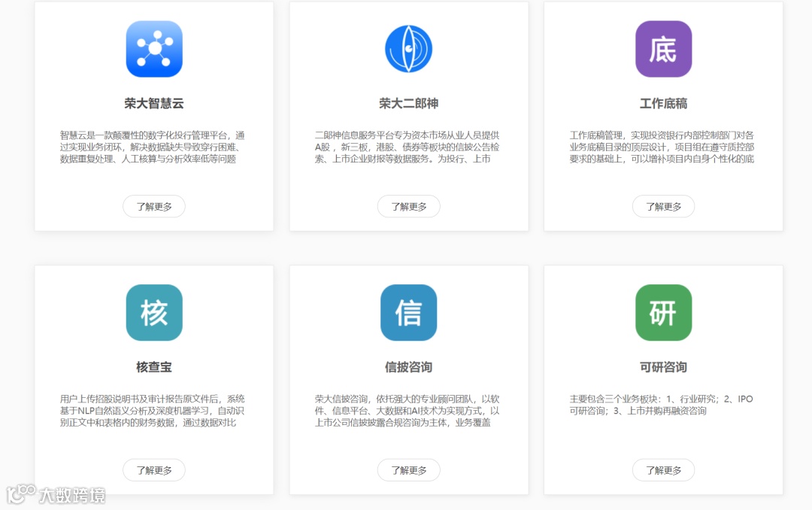Click the 荣大智慧云 blue network icon
Screen dimensions: 812x510
coord(154,49)
